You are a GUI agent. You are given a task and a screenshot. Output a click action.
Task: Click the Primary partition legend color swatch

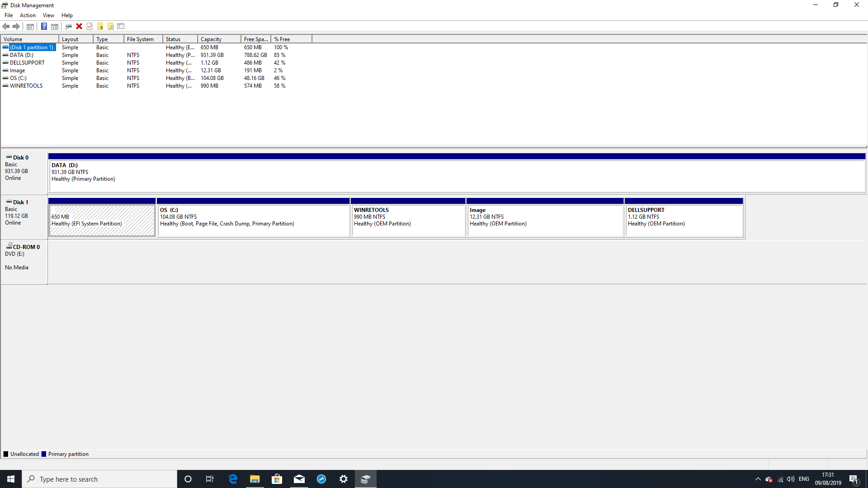(44, 454)
